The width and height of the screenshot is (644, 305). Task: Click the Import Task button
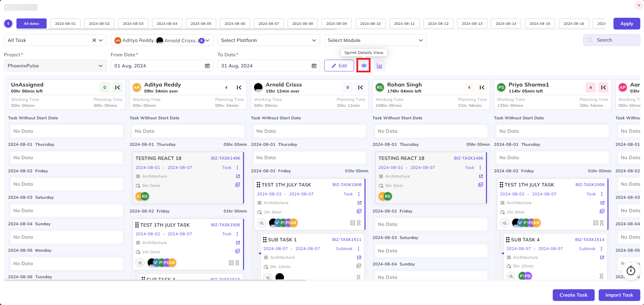(619, 295)
